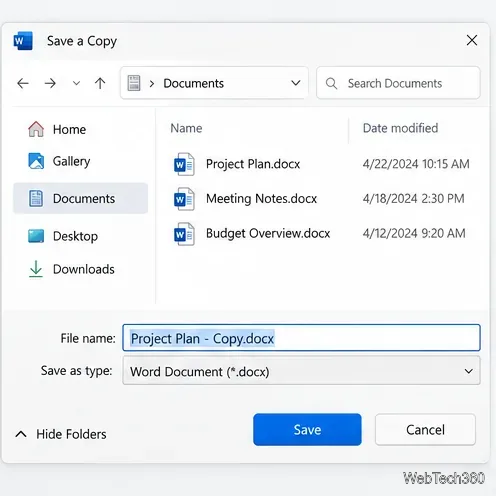Click the Documents sidebar page icon
Viewport: 496px width, 496px height.
point(36,198)
